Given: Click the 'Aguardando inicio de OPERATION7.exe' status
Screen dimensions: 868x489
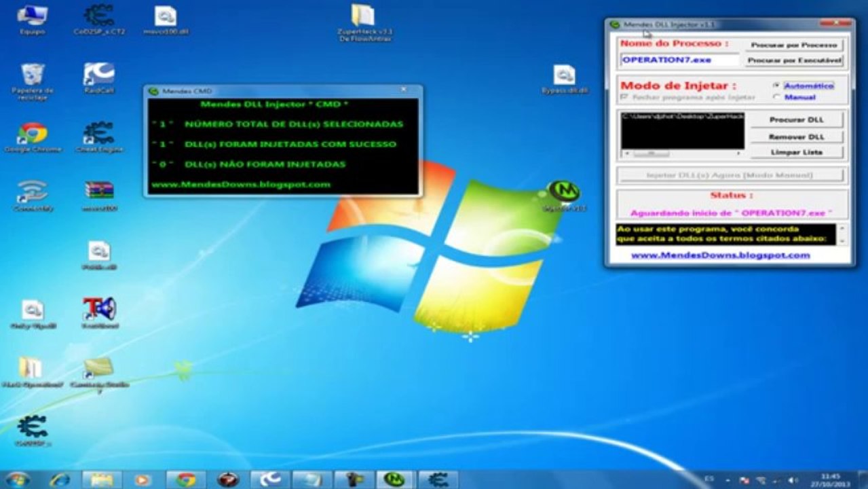Looking at the screenshot, I should point(731,213).
